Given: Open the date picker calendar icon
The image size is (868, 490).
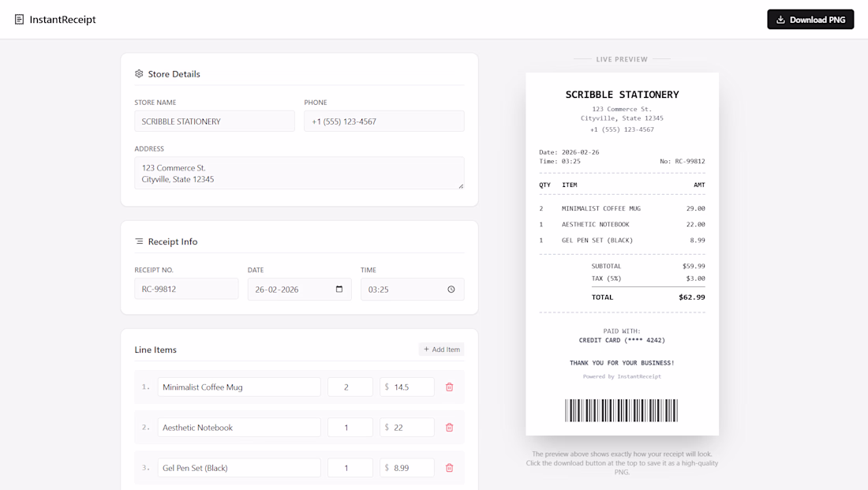Looking at the screenshot, I should 339,290.
